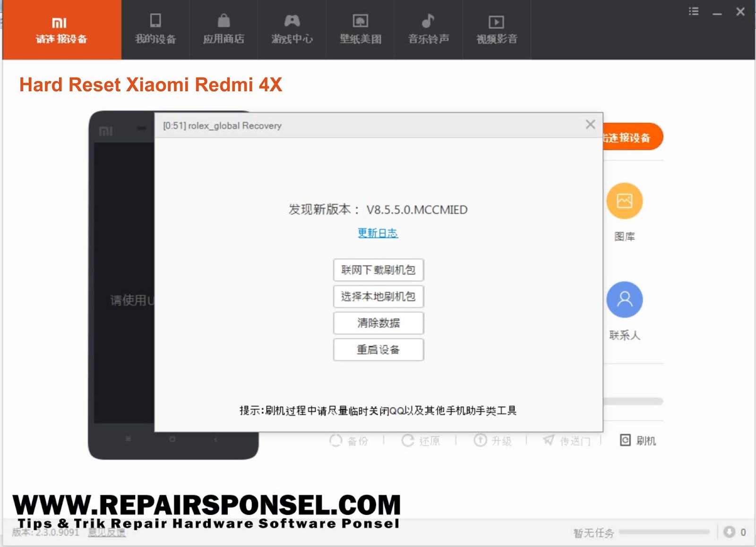Screen dimensions: 756x547
Task: Open the 壁纸美图 wallpapers section
Action: 360,29
